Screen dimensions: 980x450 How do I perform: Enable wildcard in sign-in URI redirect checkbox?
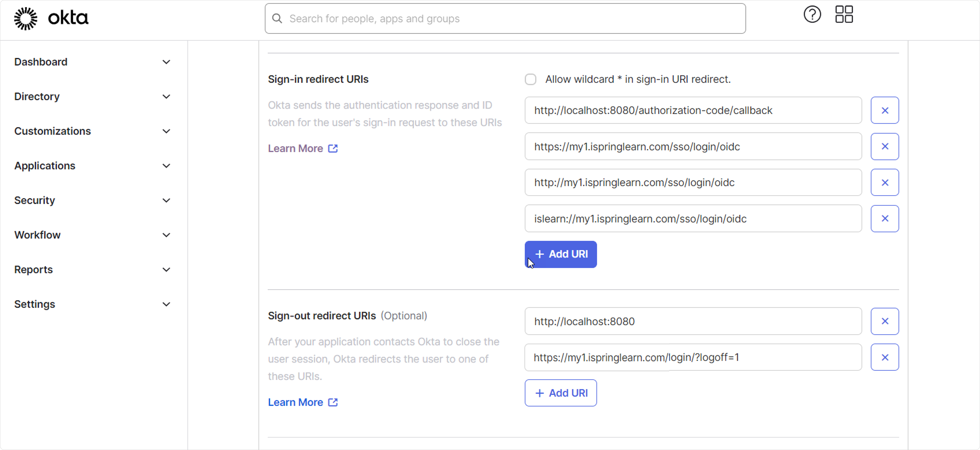pos(530,79)
